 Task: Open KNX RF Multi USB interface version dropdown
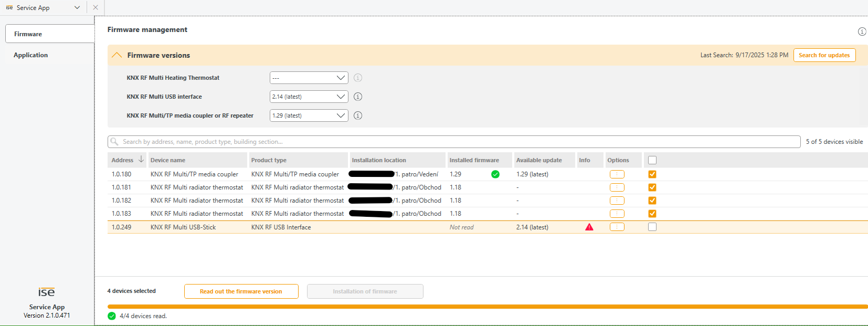click(309, 97)
